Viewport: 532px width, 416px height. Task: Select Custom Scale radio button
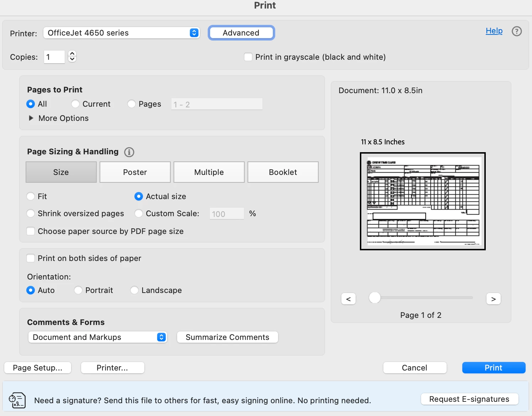click(x=139, y=213)
